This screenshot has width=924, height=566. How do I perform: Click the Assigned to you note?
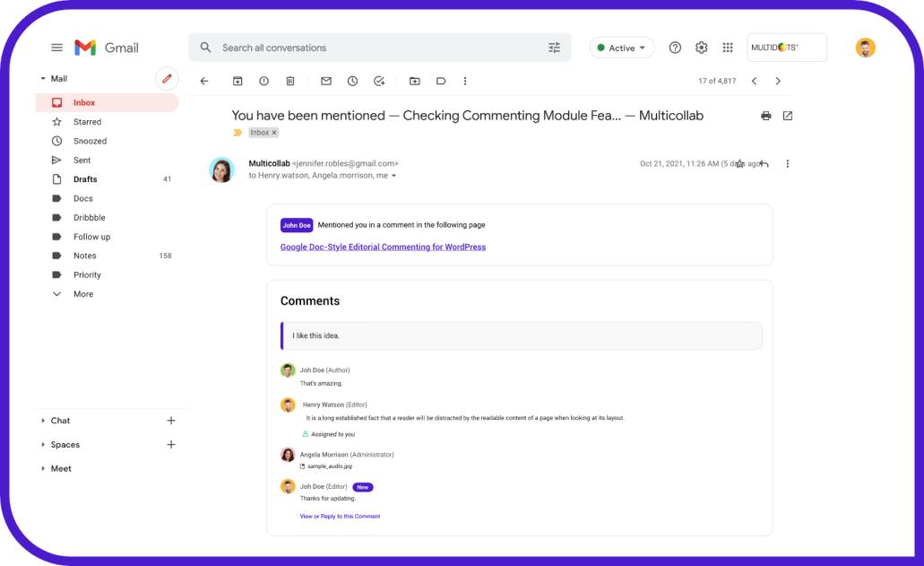point(329,434)
